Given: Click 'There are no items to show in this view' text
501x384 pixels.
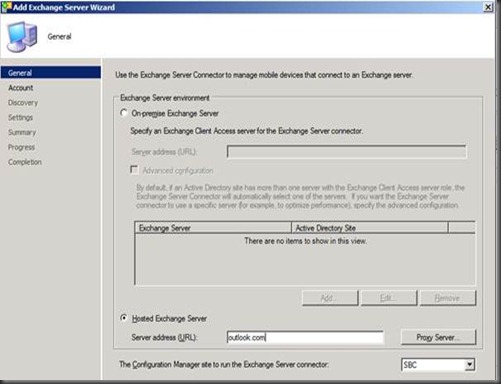Looking at the screenshot, I should coord(305,241).
